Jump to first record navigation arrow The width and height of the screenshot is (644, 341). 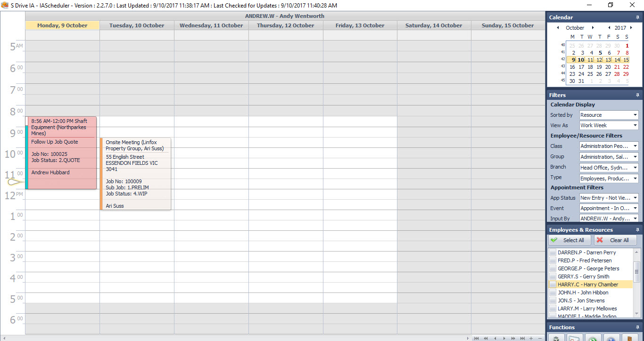(477, 338)
